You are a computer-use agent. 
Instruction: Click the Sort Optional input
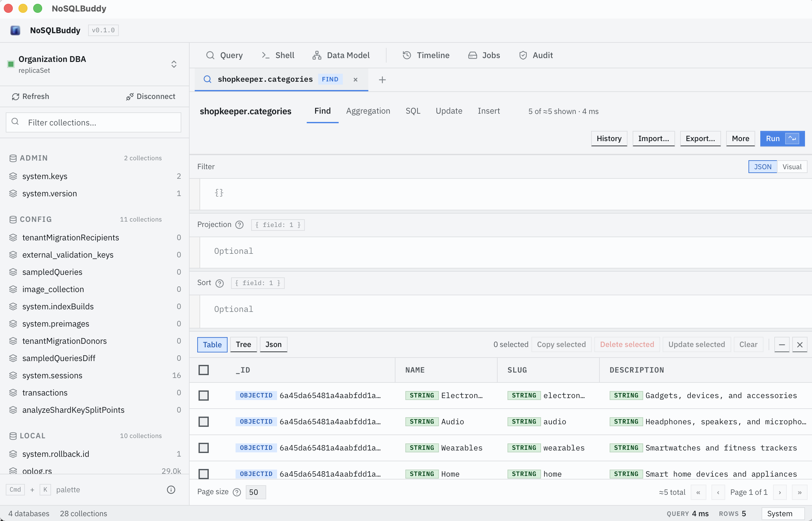506,311
